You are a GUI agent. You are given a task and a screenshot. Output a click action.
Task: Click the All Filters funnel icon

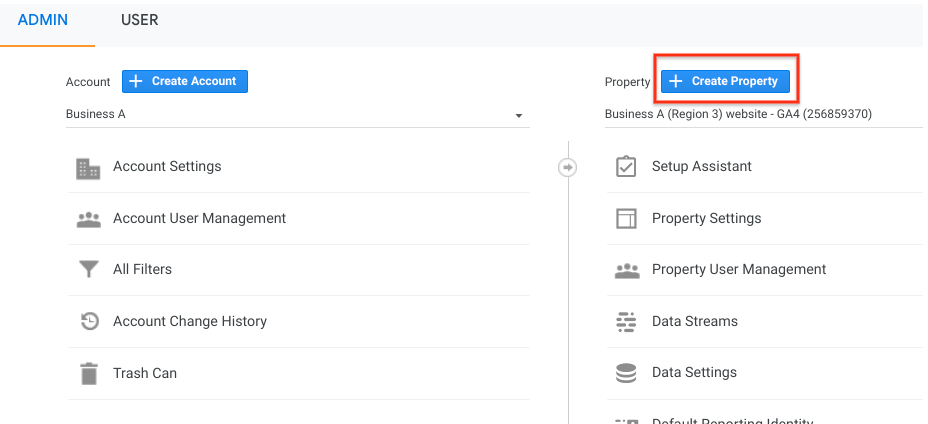coord(89,270)
